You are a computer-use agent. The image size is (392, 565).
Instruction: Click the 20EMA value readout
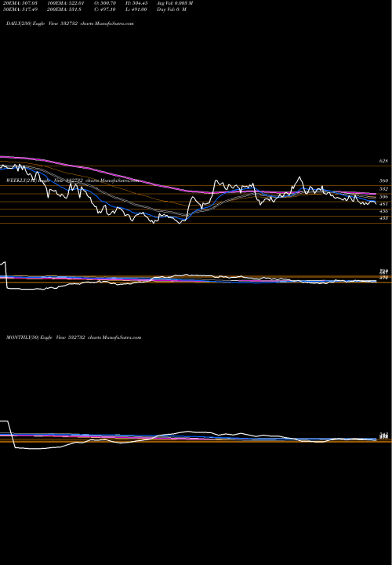pos(20,3)
